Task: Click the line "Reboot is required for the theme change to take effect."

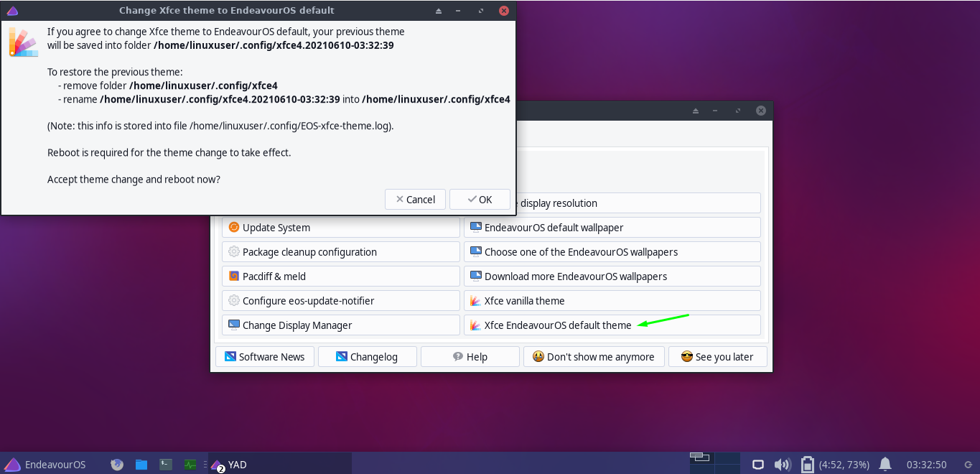Action: pos(169,153)
